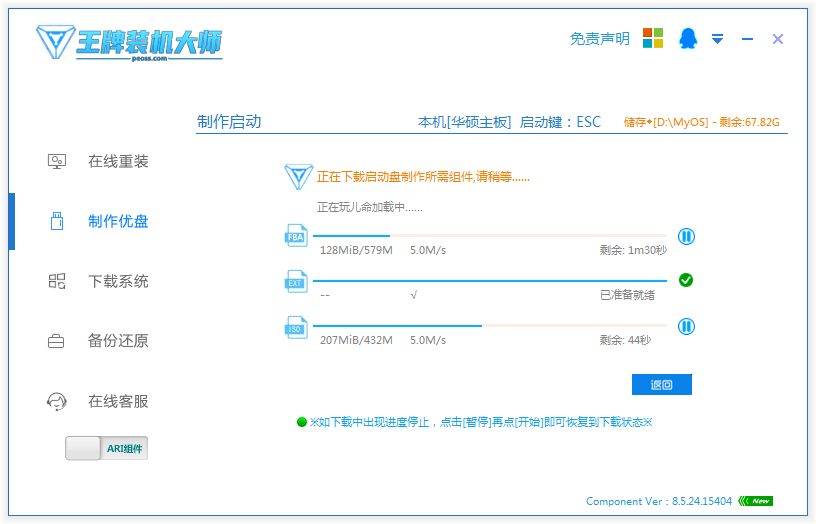Toggle the ARI组件 switch

pyautogui.click(x=106, y=449)
